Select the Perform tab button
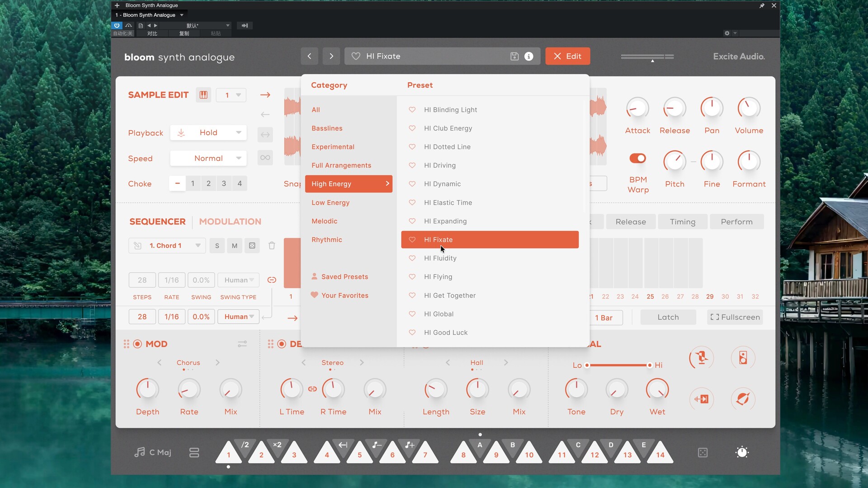The height and width of the screenshot is (488, 868). pyautogui.click(x=736, y=222)
